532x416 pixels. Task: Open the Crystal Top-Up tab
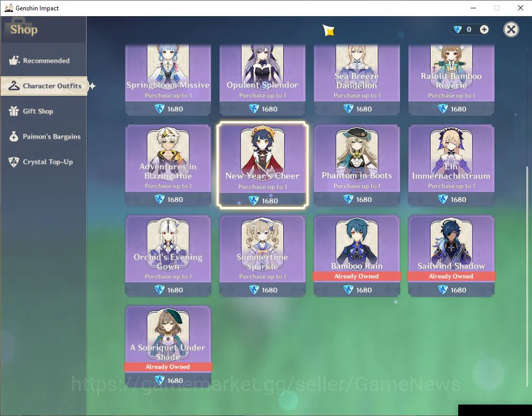pyautogui.click(x=44, y=162)
